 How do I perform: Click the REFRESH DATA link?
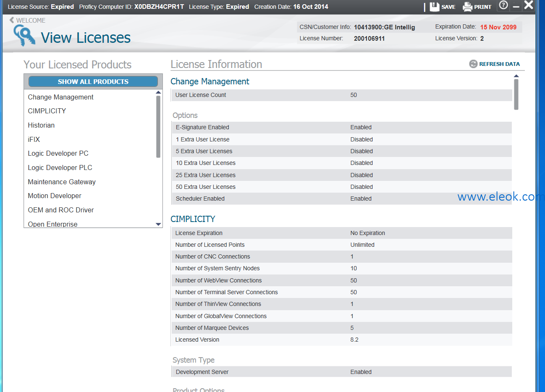[499, 64]
